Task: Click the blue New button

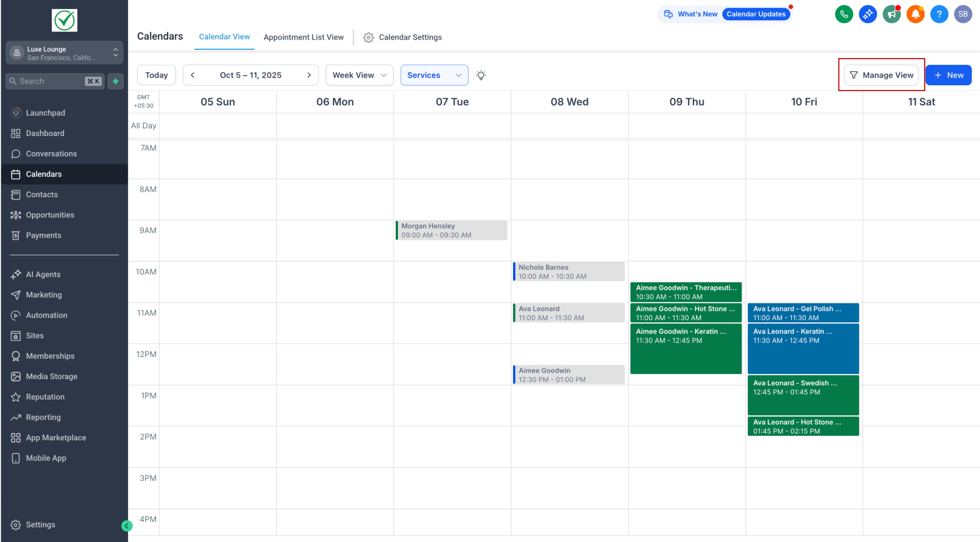Action: click(x=948, y=75)
